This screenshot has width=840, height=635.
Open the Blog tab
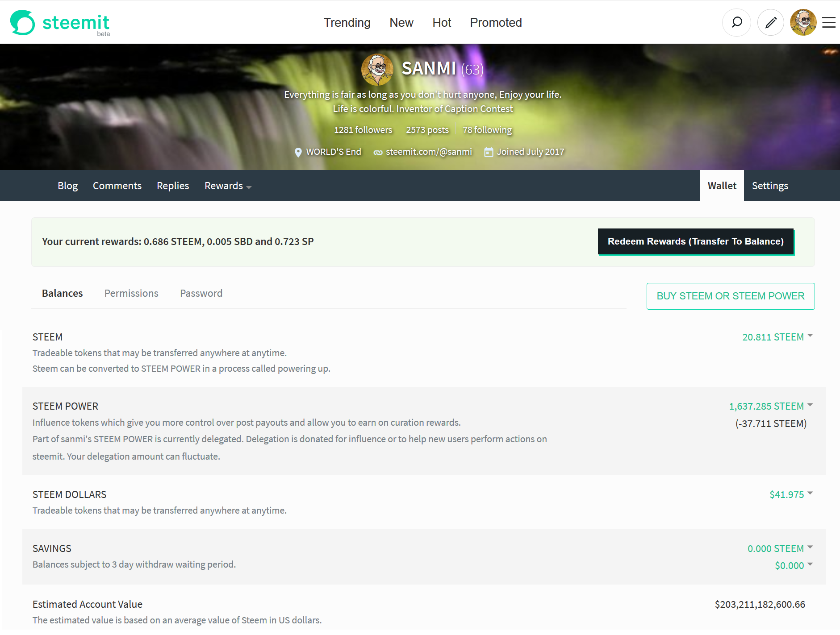(68, 186)
